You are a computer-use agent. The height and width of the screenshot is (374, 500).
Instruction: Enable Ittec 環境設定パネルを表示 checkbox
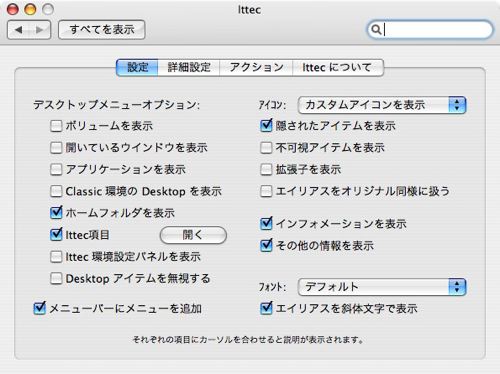coord(56,257)
